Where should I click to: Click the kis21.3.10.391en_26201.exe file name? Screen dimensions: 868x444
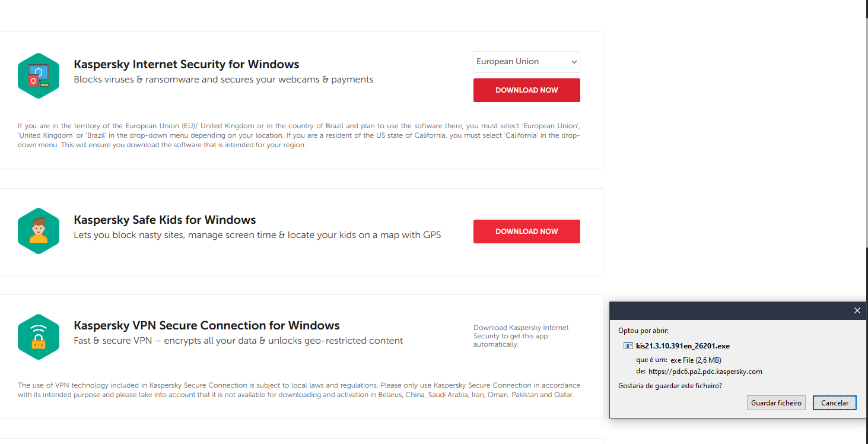(x=682, y=345)
